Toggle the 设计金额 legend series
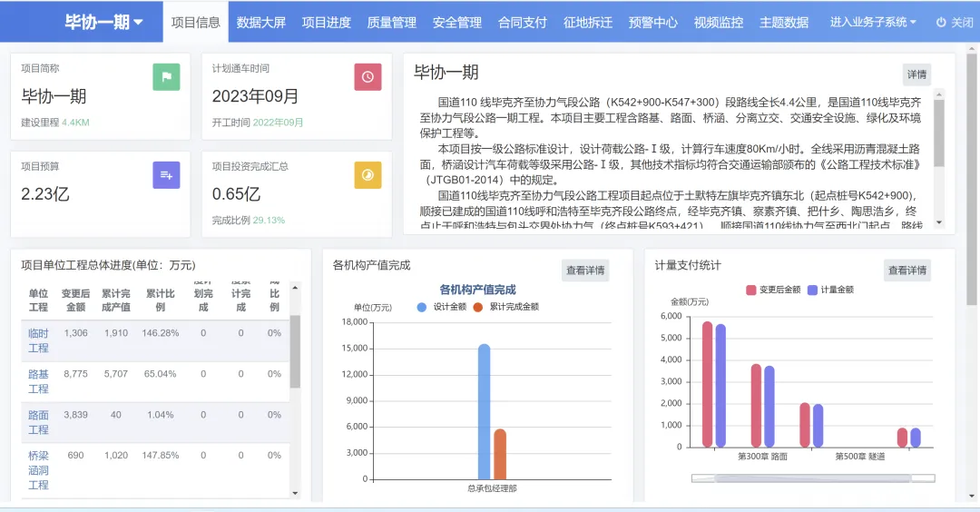Screen dimensions: 980x512 click(441, 307)
